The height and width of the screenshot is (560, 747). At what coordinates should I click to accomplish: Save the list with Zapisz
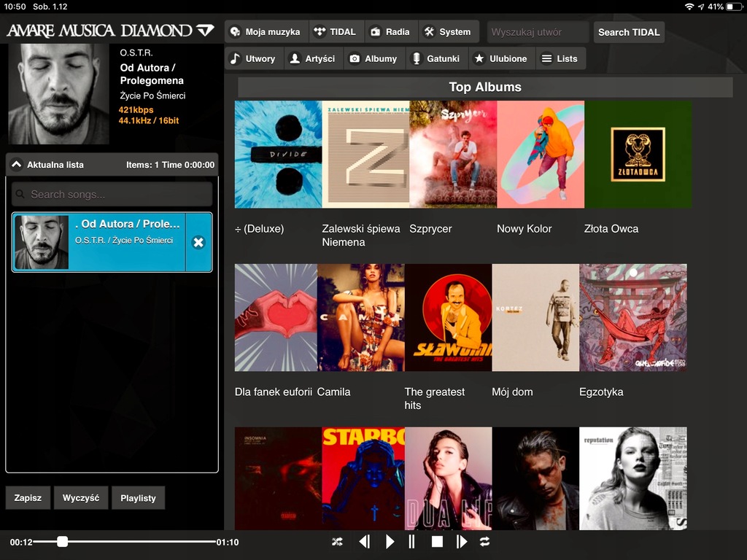(x=28, y=498)
